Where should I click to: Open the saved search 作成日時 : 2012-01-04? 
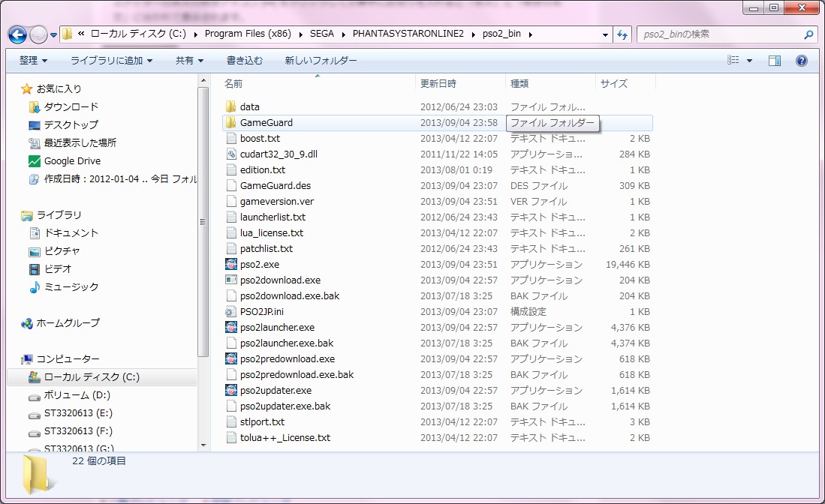[x=120, y=178]
